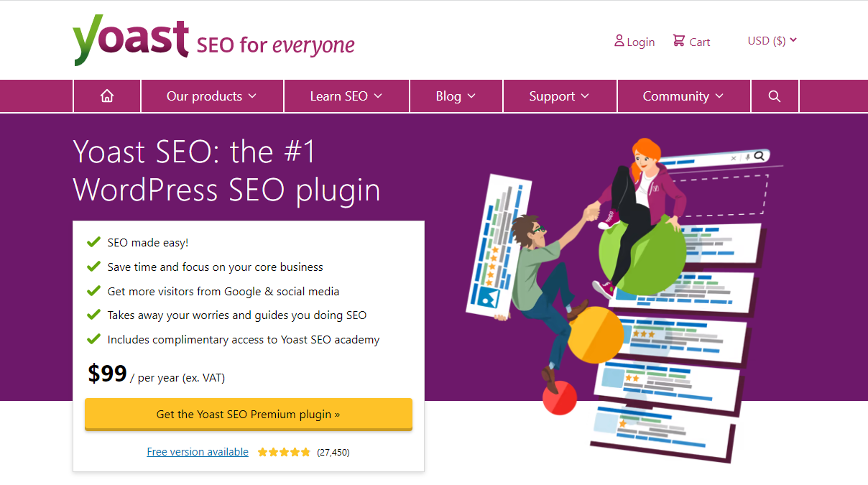Go to the home page via house icon
This screenshot has width=868, height=485.
click(x=107, y=96)
